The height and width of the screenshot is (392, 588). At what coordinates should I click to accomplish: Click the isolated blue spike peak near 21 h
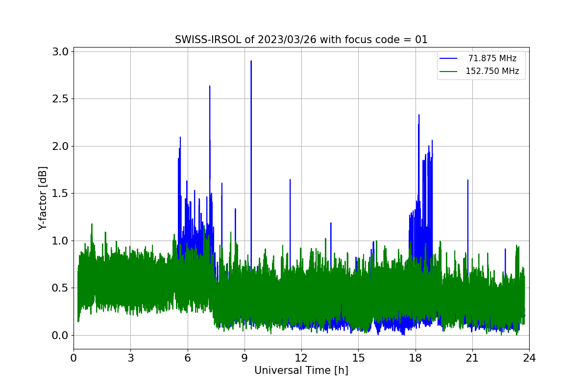point(468,180)
